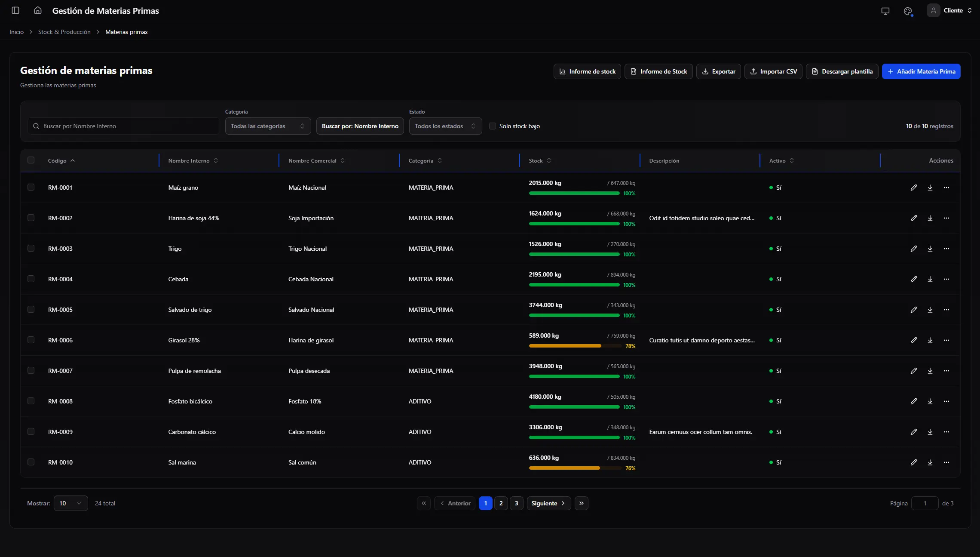Open Informe de Stock document report
The height and width of the screenshot is (557, 980).
658,71
